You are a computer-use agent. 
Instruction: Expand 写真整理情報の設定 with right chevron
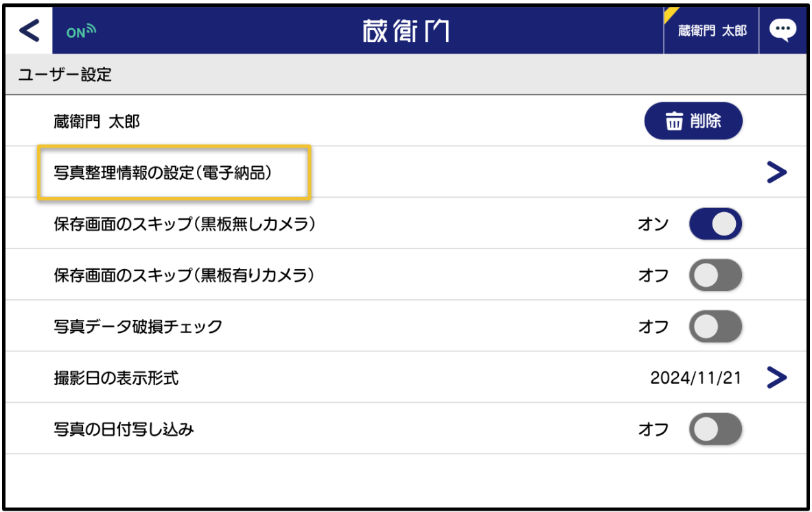point(776,173)
